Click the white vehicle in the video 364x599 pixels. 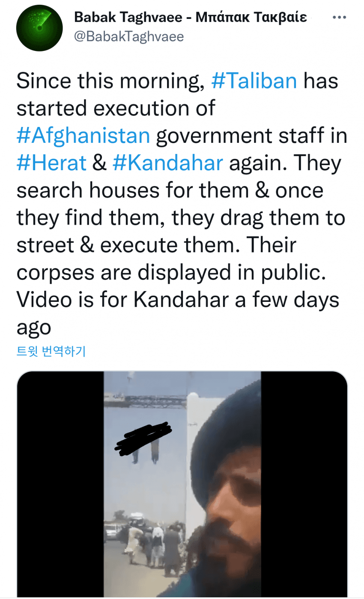(112, 531)
